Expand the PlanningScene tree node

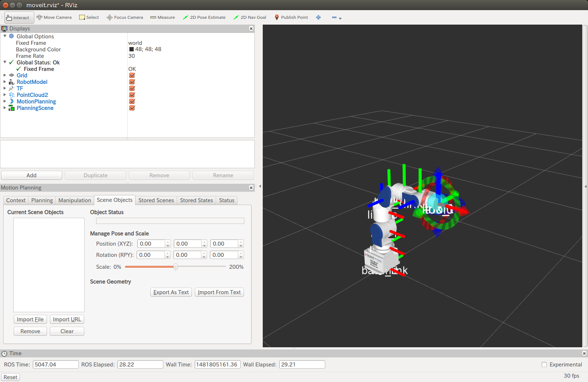pyautogui.click(x=5, y=108)
